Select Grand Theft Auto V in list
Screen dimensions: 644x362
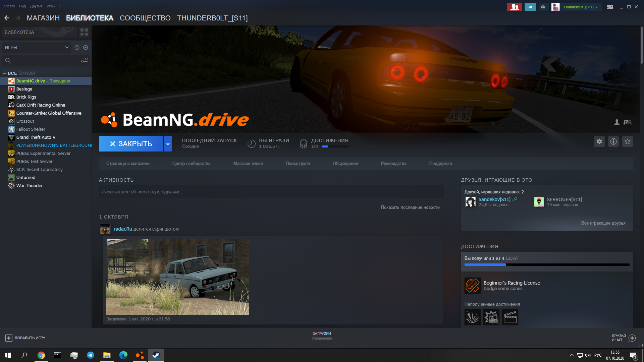(x=46, y=137)
